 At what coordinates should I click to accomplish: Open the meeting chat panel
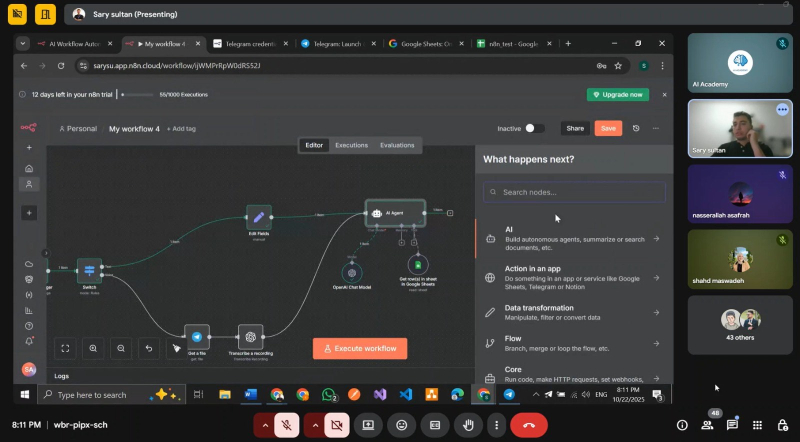click(x=732, y=425)
